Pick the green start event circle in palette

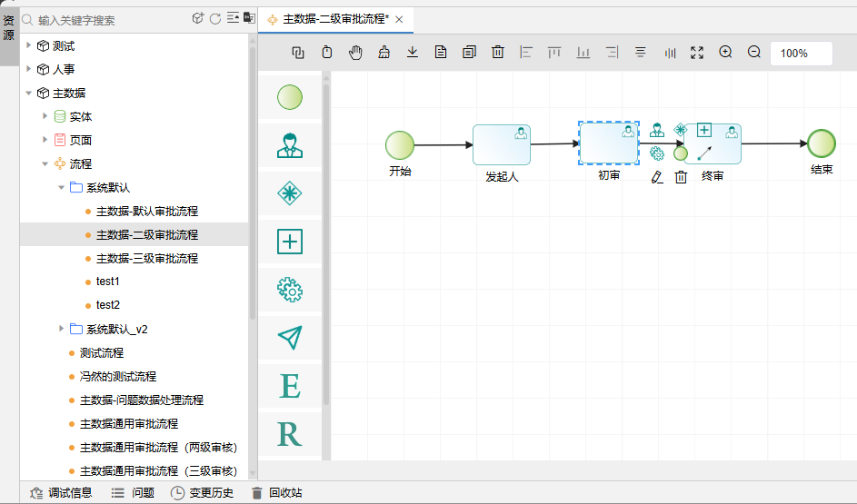pyautogui.click(x=289, y=97)
